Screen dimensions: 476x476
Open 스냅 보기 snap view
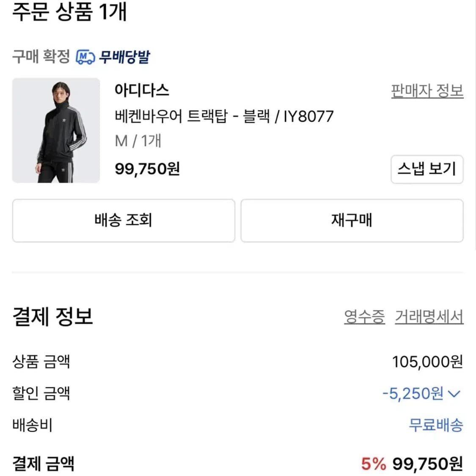[x=426, y=169]
